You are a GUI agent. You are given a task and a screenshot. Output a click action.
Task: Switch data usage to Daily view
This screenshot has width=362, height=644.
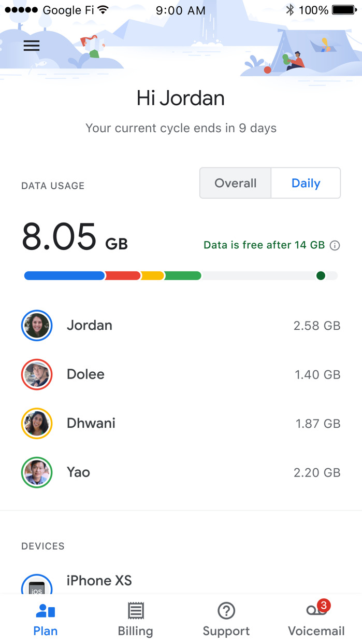pyautogui.click(x=306, y=183)
